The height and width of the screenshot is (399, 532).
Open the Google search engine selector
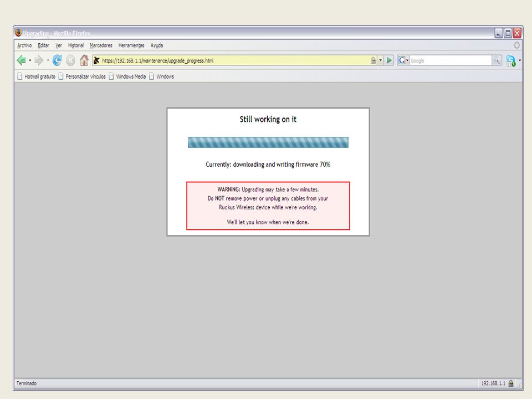403,60
